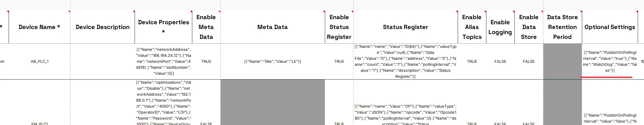Click the Status Register column header
Image resolution: width=644 pixels, height=125 pixels.
coord(405,27)
